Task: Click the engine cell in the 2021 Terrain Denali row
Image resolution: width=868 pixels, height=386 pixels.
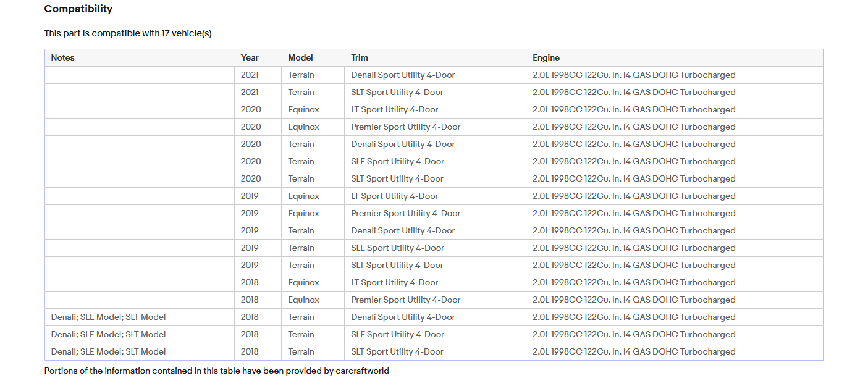Action: click(634, 75)
